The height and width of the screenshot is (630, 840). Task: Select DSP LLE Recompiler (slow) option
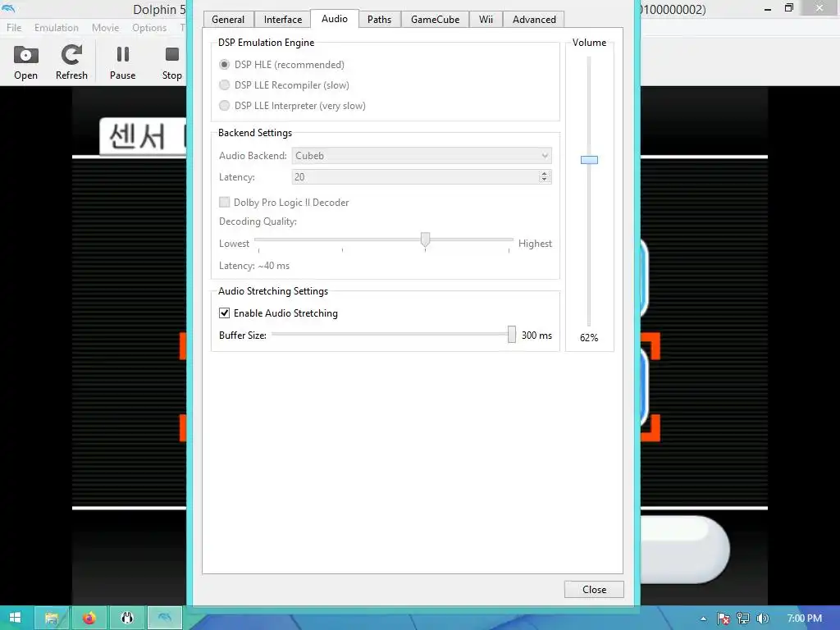(x=225, y=84)
